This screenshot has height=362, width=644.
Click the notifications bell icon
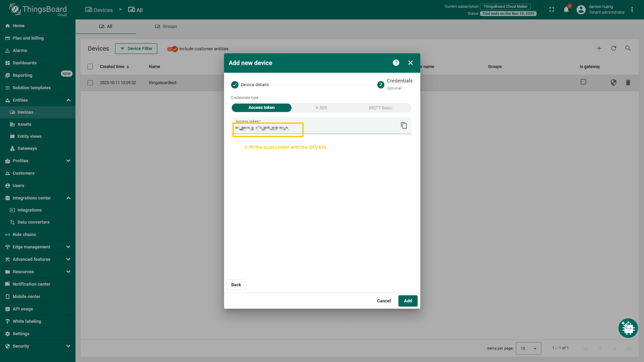tap(566, 10)
